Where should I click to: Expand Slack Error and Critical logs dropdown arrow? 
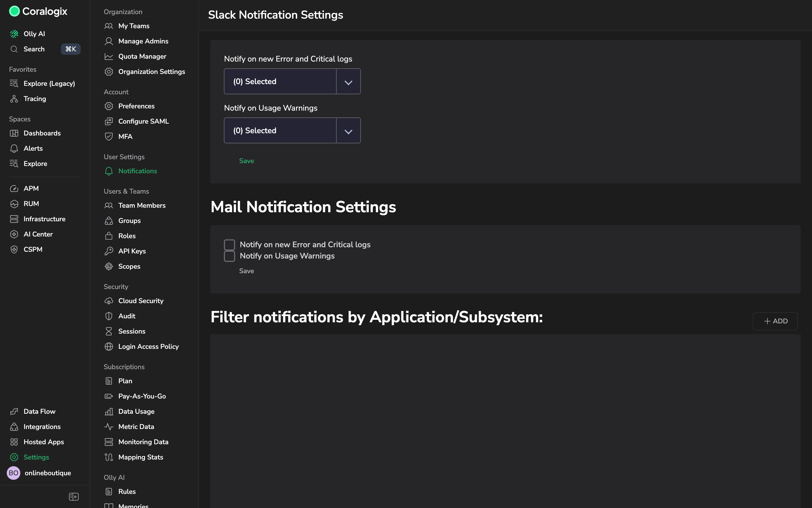(348, 82)
